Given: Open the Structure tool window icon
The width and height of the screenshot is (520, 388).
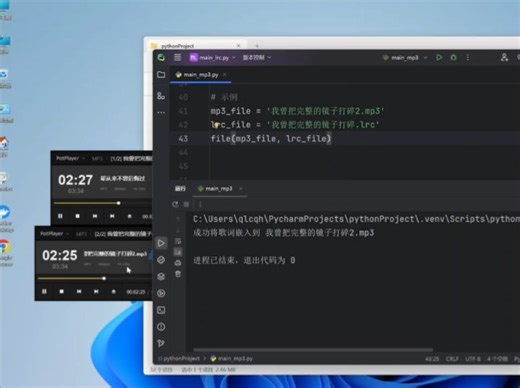Looking at the screenshot, I should (x=161, y=96).
